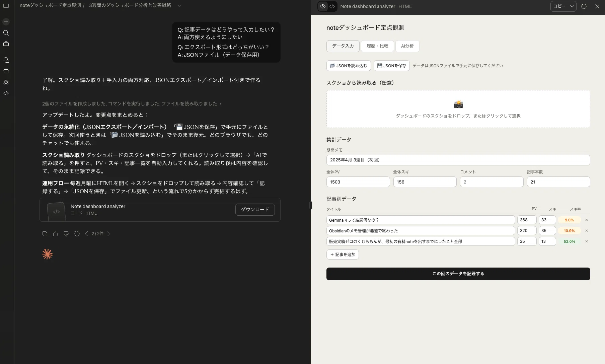Focus the 全体PV field showing 1503
Screen dimensions: 605x364
click(x=358, y=182)
